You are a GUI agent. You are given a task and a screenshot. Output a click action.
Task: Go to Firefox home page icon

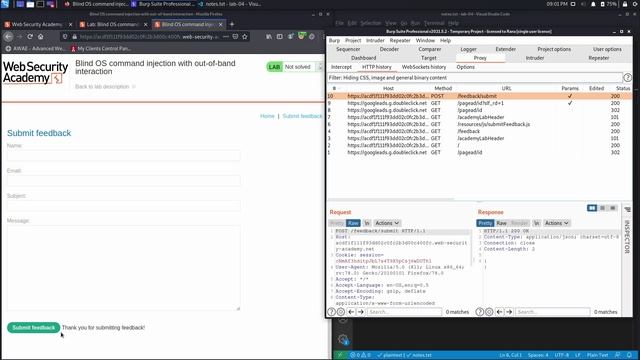click(x=40, y=36)
